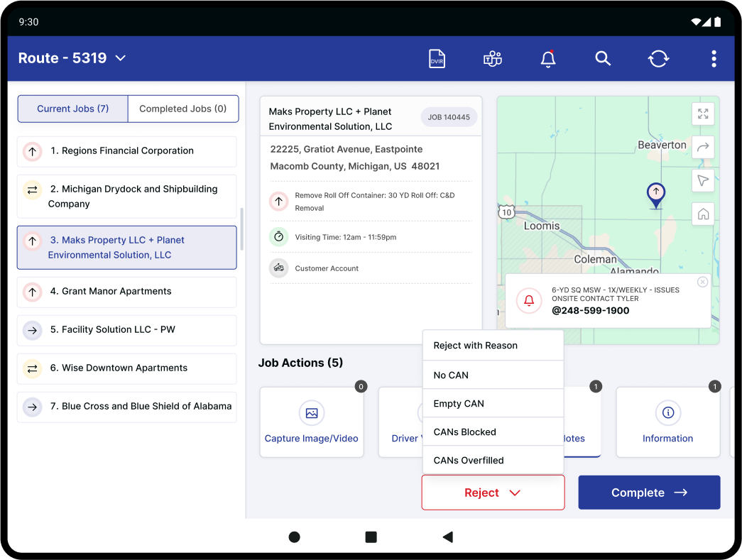Click the Customer Account icon
This screenshot has height=560, width=742.
pos(279,268)
